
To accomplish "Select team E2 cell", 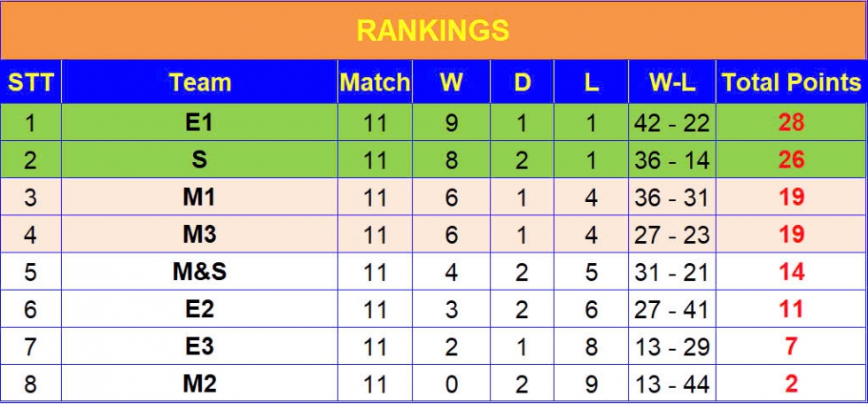I will (199, 308).
